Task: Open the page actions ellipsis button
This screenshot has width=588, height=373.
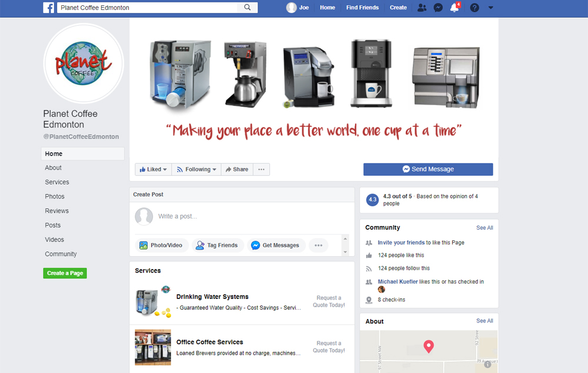Action: click(x=262, y=169)
